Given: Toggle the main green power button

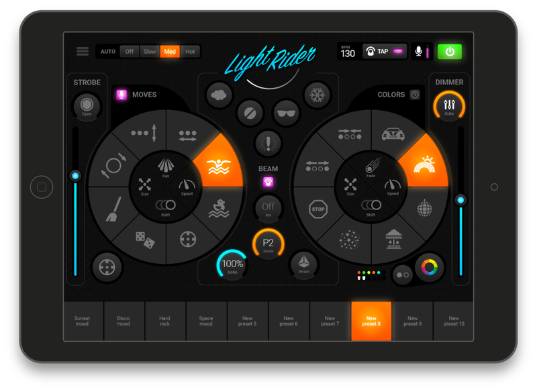Looking at the screenshot, I should coord(450,52).
